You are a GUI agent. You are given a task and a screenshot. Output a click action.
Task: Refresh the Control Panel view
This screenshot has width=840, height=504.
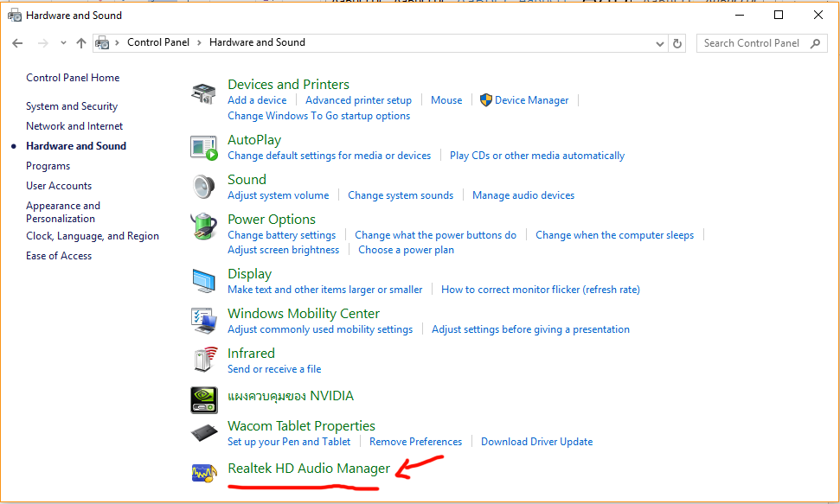pos(677,43)
